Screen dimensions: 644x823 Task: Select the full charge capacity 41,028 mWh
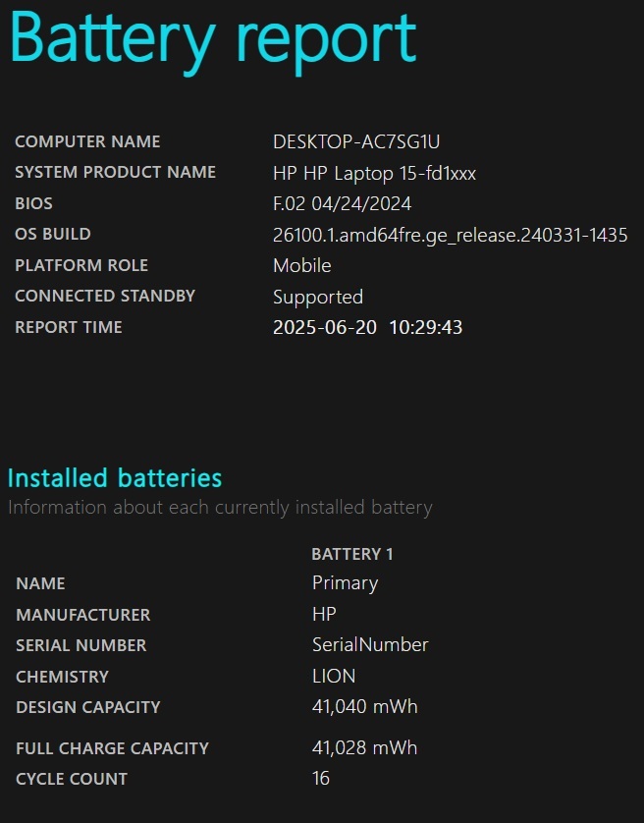365,748
